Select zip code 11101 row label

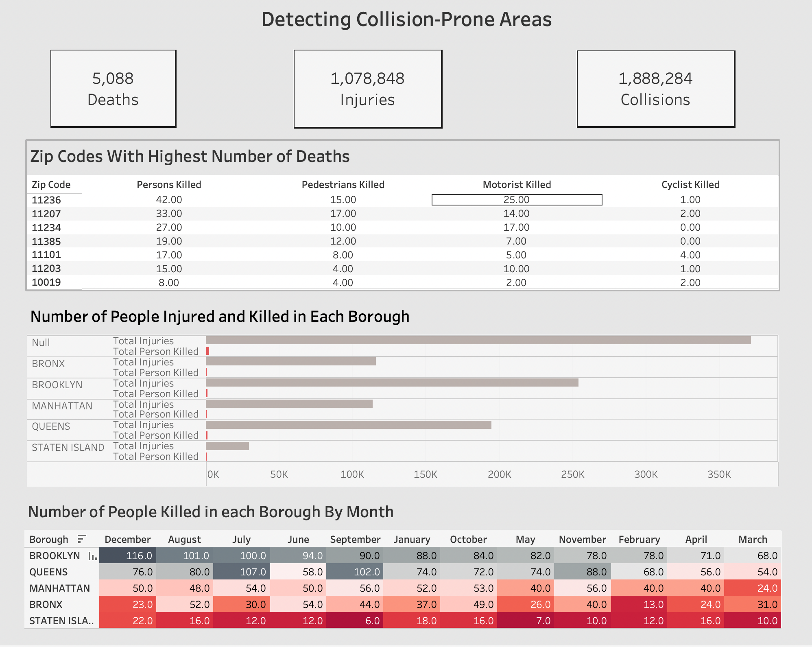(46, 255)
